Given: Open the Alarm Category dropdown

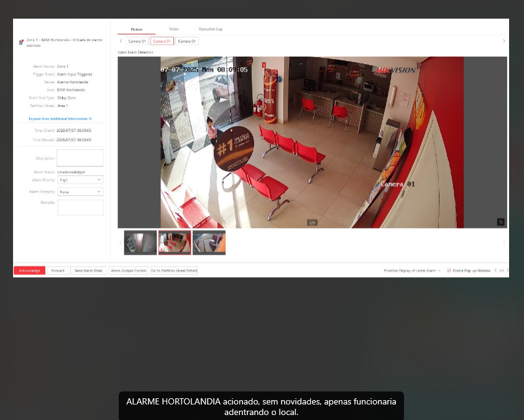Looking at the screenshot, I should (x=80, y=192).
